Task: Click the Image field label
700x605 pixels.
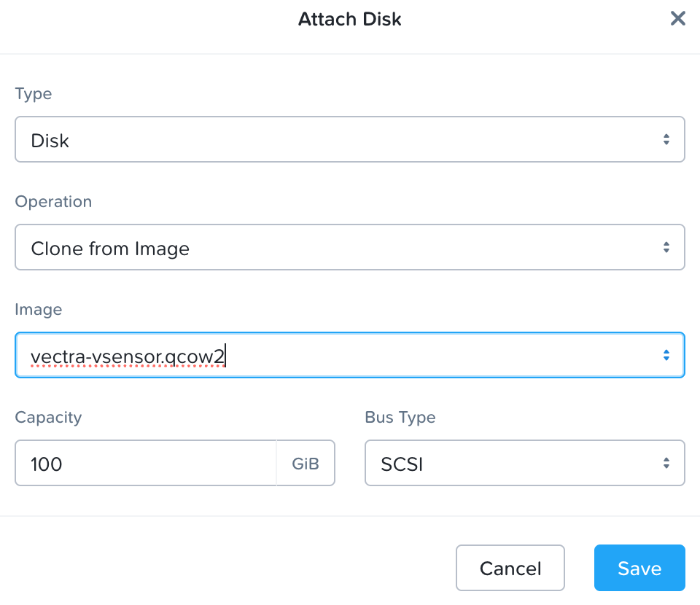Action: point(38,310)
